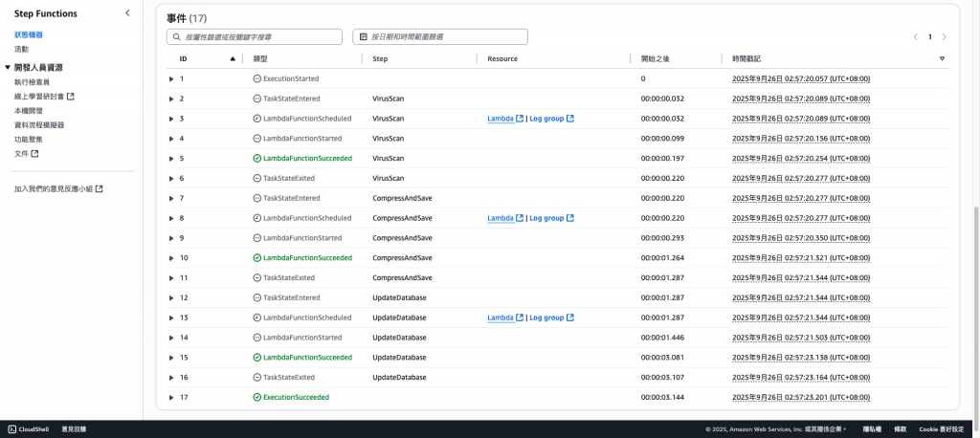980x438 pixels.
Task: Open 條款 footer link
Action: click(900, 429)
